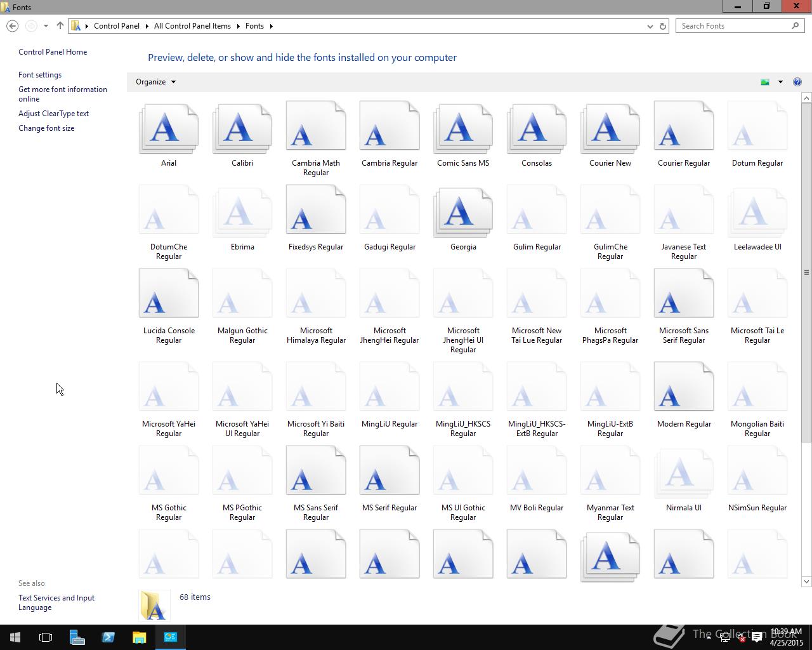812x650 pixels.
Task: Select the Georgia font icon
Action: point(463,213)
